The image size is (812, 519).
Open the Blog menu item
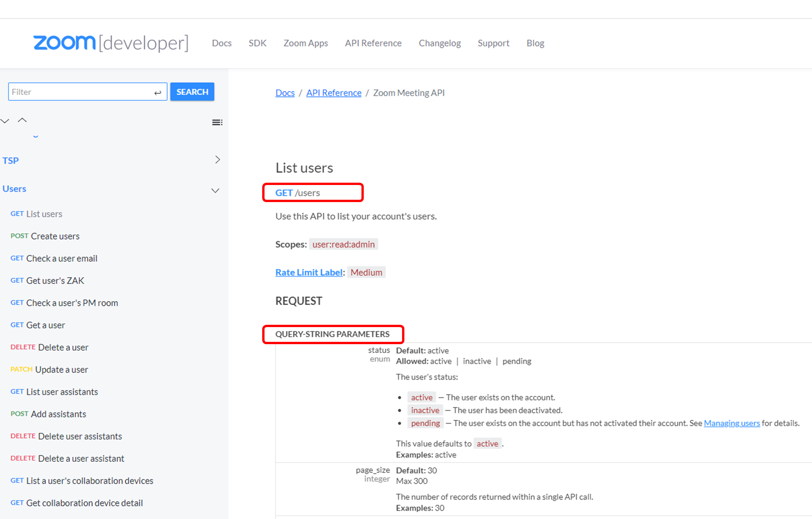535,43
